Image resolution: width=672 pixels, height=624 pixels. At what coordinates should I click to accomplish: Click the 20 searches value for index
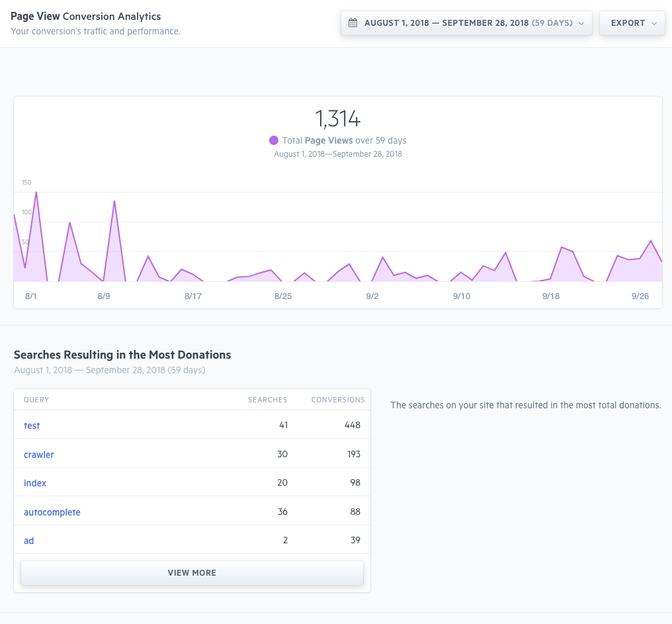pos(282,482)
